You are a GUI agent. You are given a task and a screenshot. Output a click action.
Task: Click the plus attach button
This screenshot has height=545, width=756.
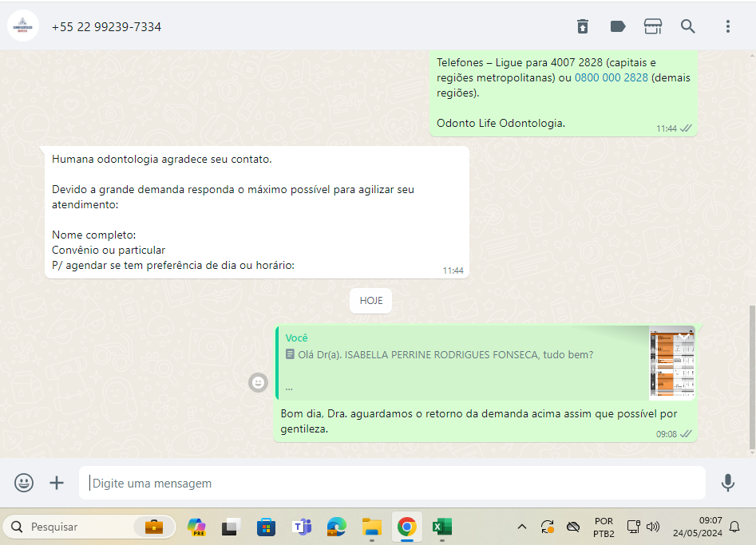tap(57, 483)
